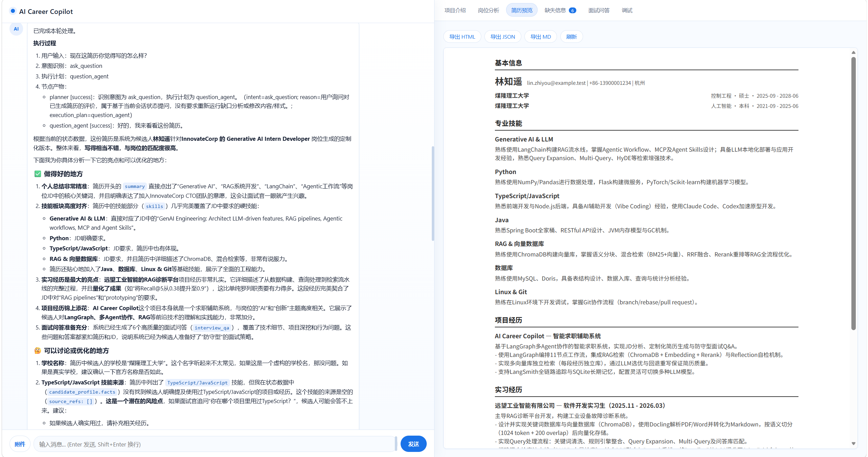This screenshot has height=457, width=868.
Task: Click the bold 面试问答准备充分 item
Action: (64, 327)
